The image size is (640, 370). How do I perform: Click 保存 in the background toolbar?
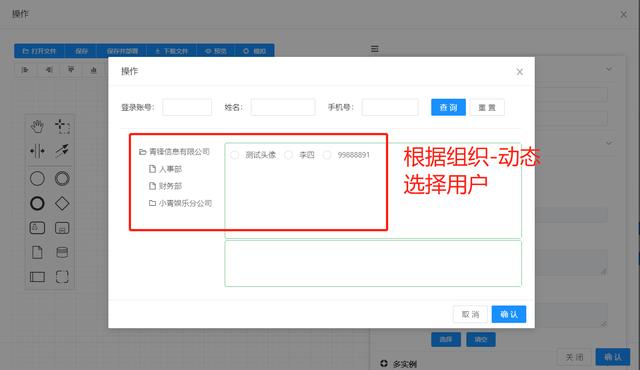coord(81,51)
